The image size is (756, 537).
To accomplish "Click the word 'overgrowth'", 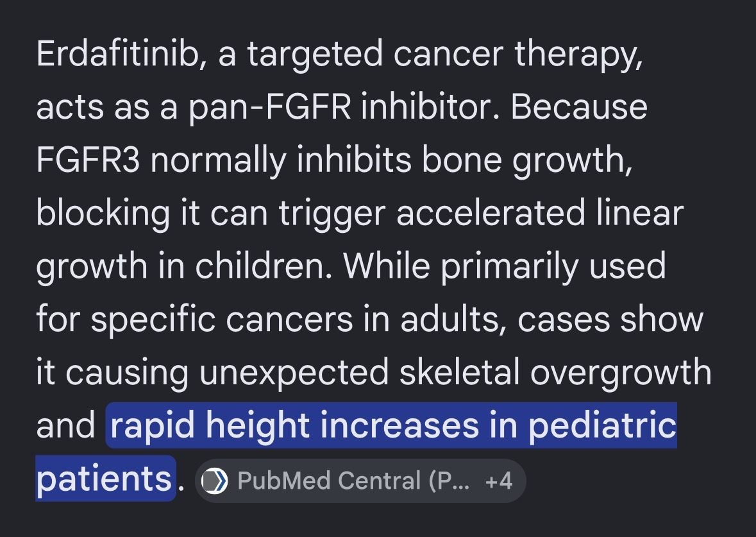I will coord(621,373).
